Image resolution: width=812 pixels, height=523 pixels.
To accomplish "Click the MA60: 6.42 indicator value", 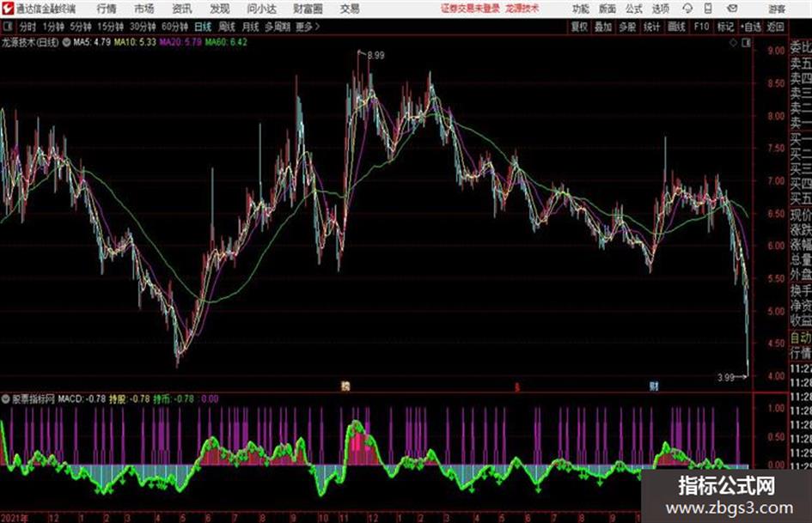I will [226, 42].
